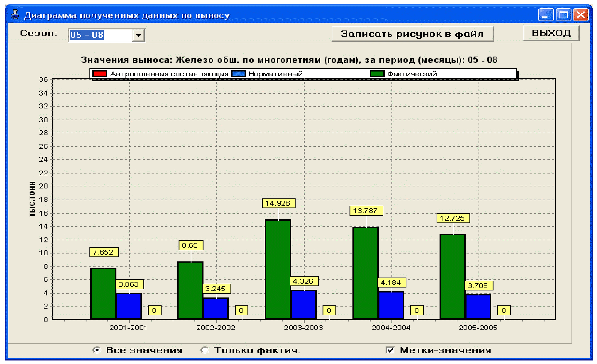The height and width of the screenshot is (364, 597).
Task: Click the value label 12.725
Action: click(453, 218)
